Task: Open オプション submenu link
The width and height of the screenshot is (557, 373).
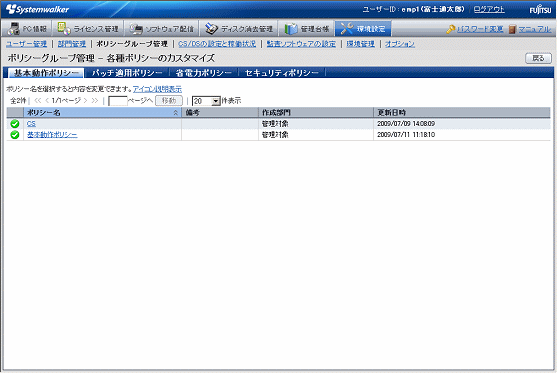Action: coord(400,44)
